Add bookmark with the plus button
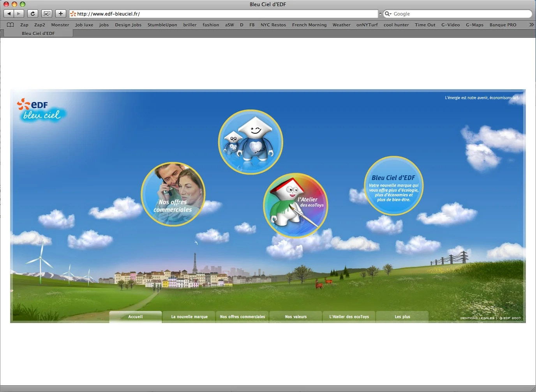 61,14
